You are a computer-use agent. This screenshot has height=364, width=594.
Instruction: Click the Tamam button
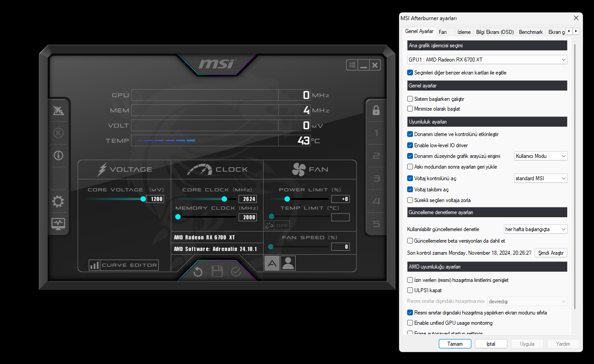(455, 344)
